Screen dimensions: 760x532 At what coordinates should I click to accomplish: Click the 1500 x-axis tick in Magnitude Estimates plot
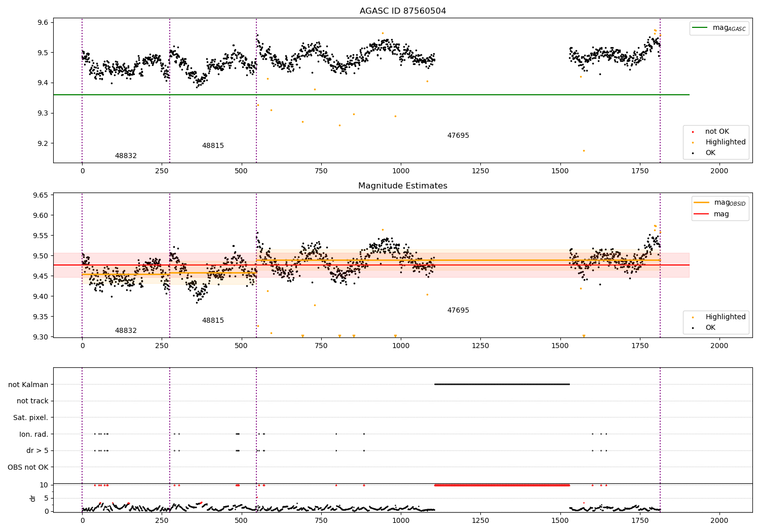pos(560,346)
